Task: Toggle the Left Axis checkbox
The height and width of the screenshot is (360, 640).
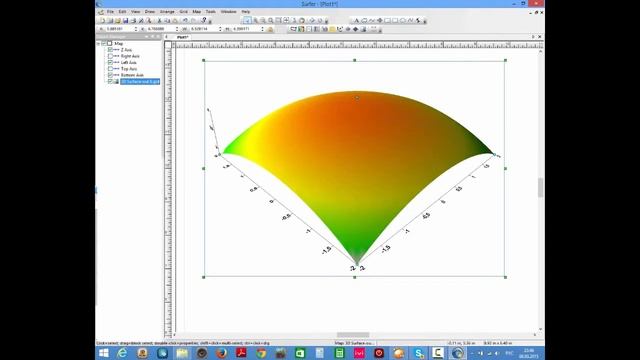Action: point(110,62)
